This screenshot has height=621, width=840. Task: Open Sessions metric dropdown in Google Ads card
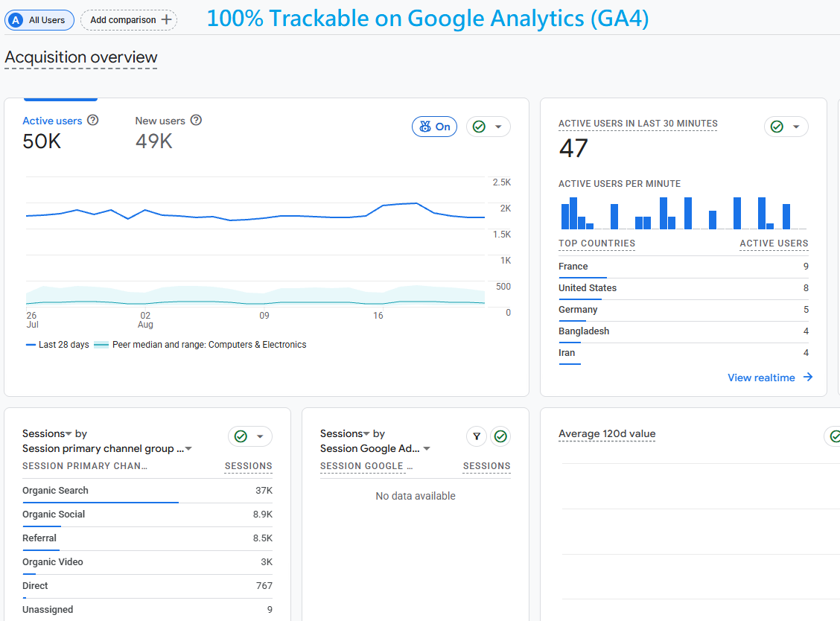click(x=345, y=433)
